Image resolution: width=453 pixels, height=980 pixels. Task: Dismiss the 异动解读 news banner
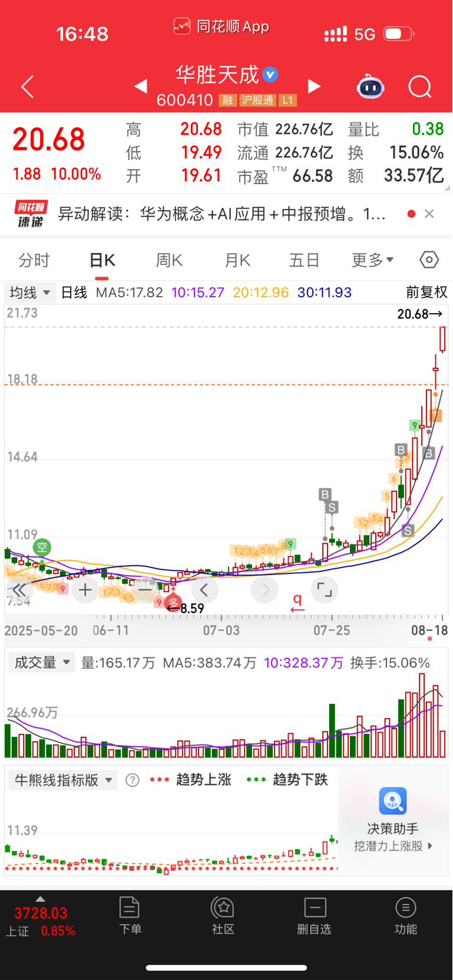click(429, 214)
